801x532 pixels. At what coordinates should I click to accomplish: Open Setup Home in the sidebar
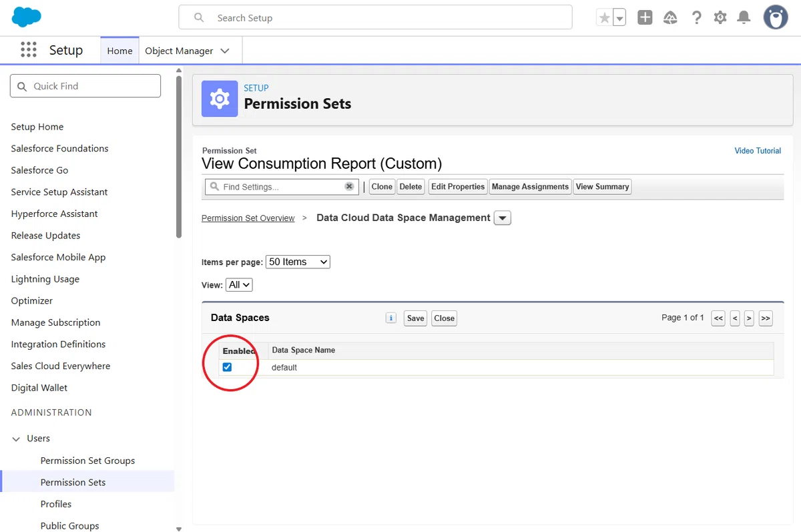click(x=37, y=127)
